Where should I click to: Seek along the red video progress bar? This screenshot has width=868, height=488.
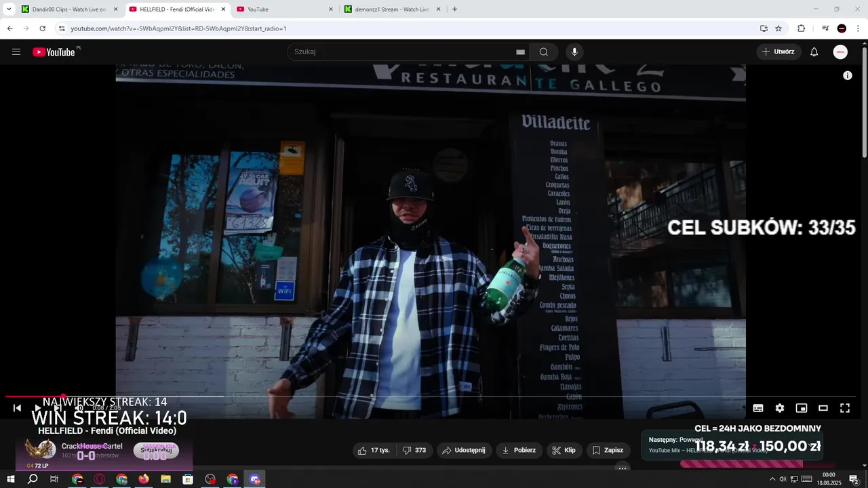click(431, 396)
